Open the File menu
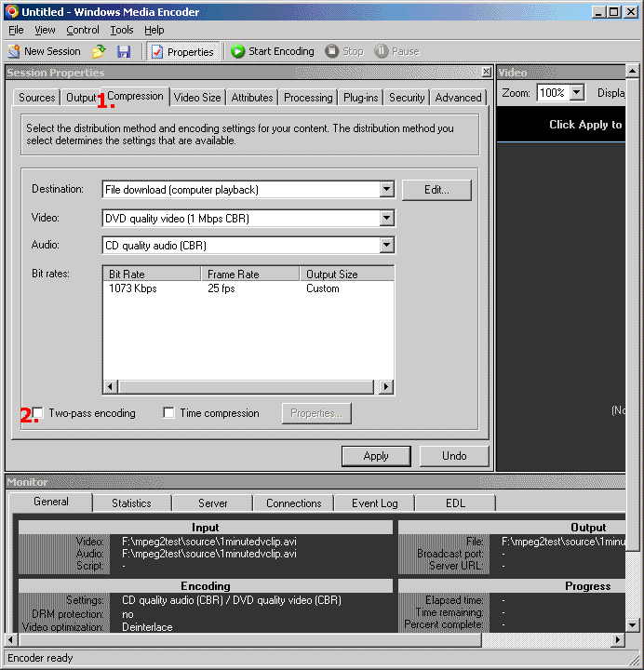Viewport: 644px width, 670px height. tap(16, 30)
